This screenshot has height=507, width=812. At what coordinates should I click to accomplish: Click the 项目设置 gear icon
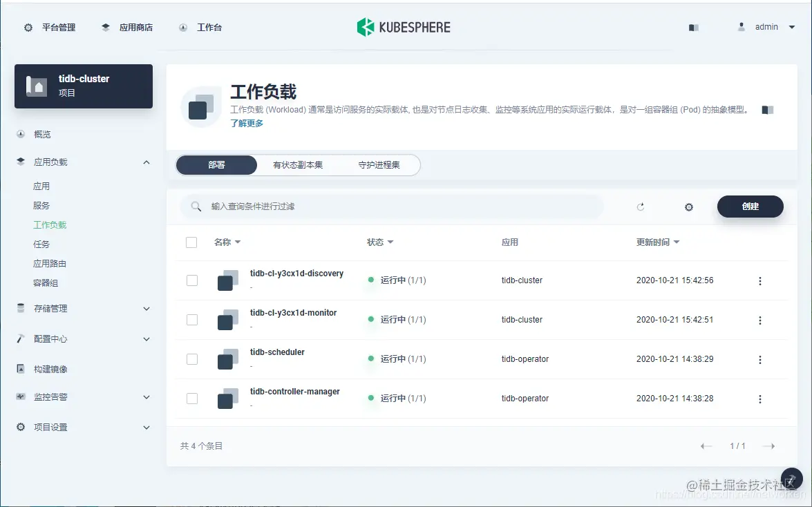[21, 427]
